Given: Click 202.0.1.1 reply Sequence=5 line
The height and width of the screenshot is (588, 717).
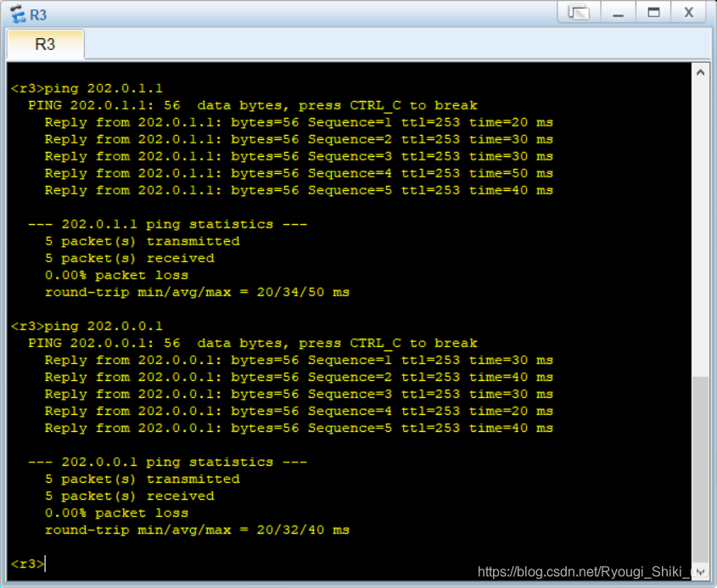Looking at the screenshot, I should [x=299, y=190].
